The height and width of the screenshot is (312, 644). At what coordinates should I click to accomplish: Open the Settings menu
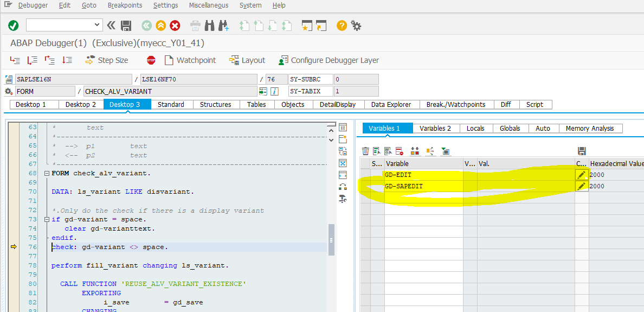click(x=165, y=5)
